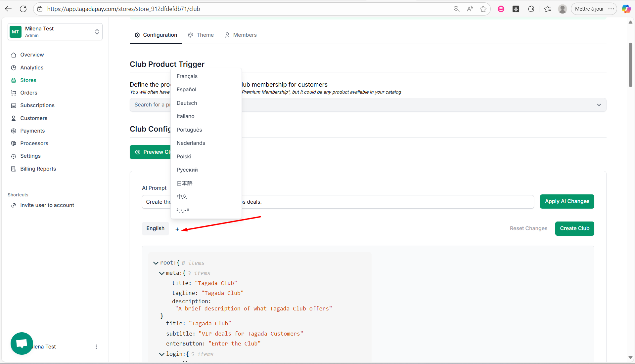
Task: Click the Create Club button
Action: tap(574, 228)
